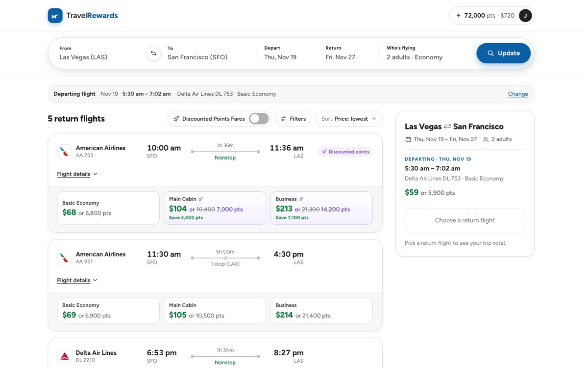Click the Choose a return flight placeholder

[465, 220]
